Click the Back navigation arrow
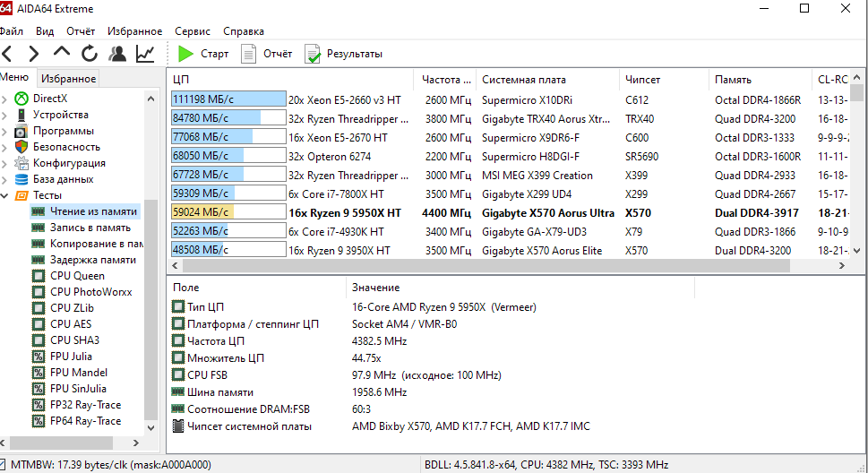This screenshot has width=868, height=473. [x=7, y=54]
